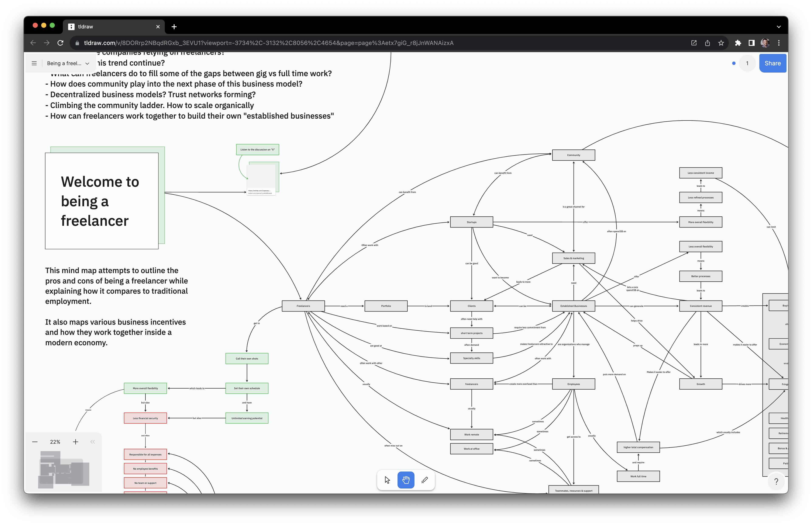Screen dimensions: 812x525
Task: Open help via the question mark button
Action: click(777, 481)
